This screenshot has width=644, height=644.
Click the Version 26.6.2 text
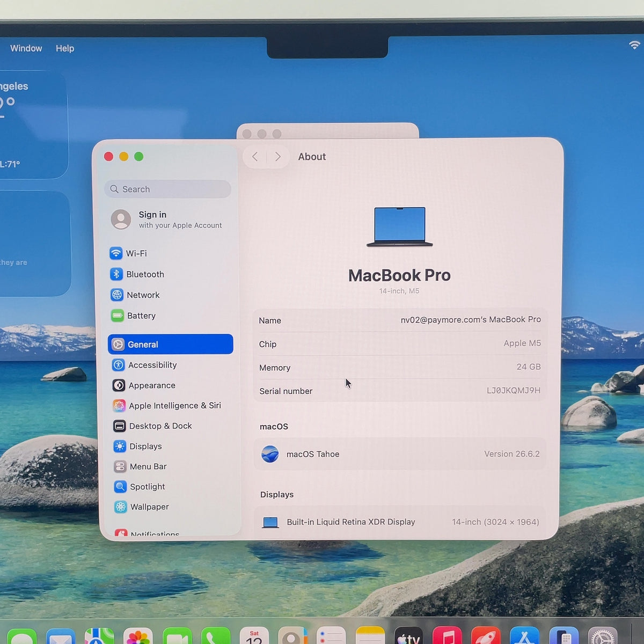tap(512, 454)
